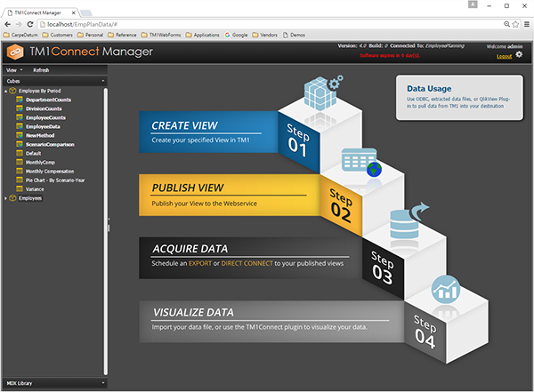Open a new browser tab
The width and height of the screenshot is (534, 392).
tap(85, 13)
